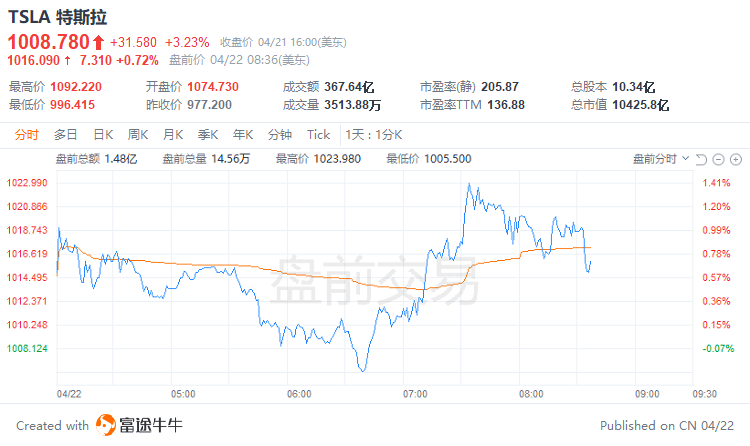
Task: Select the 分钟 tab
Action: 280,135
